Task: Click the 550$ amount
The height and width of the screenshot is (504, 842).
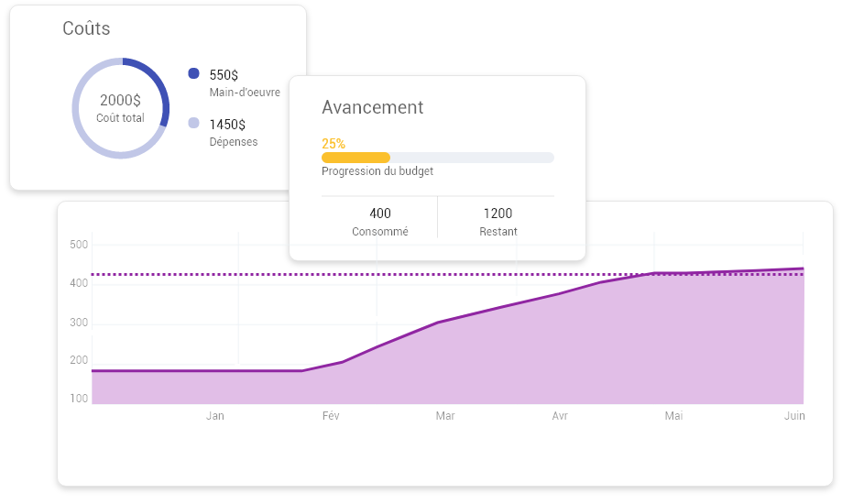Action: [224, 75]
